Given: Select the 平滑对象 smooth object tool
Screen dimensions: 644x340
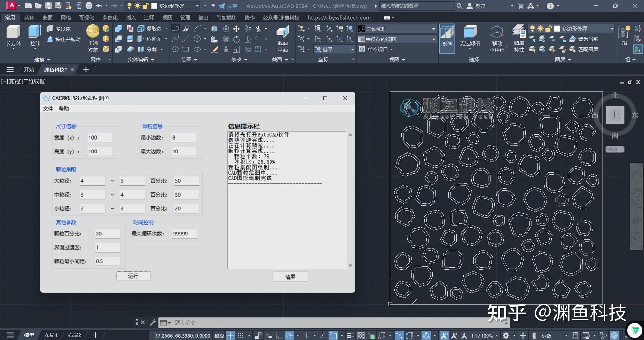Looking at the screenshot, I should [x=93, y=32].
